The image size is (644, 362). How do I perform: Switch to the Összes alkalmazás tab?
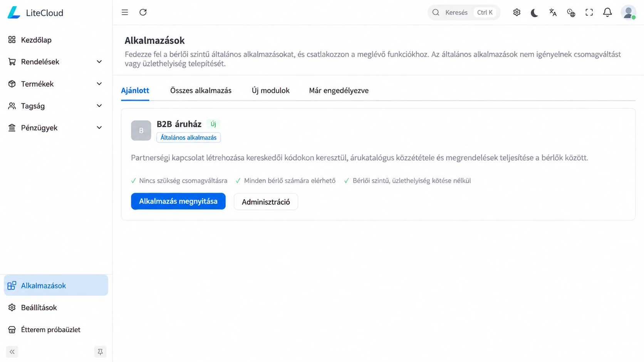[201, 91]
